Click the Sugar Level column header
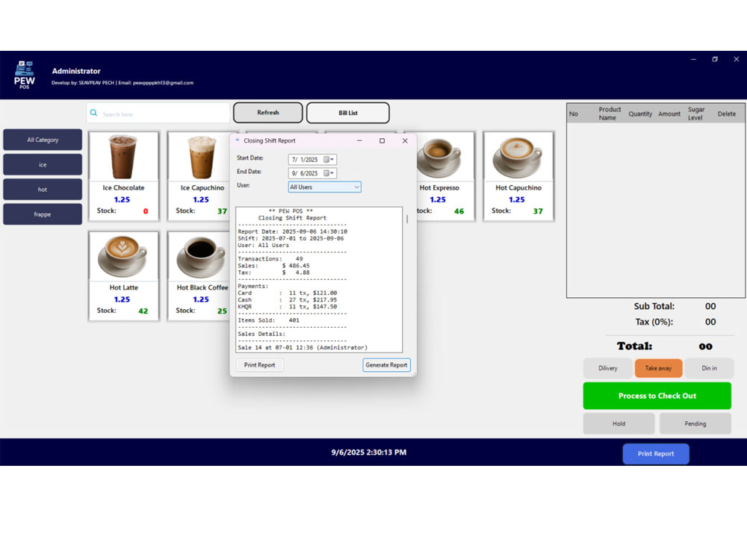 (695, 113)
